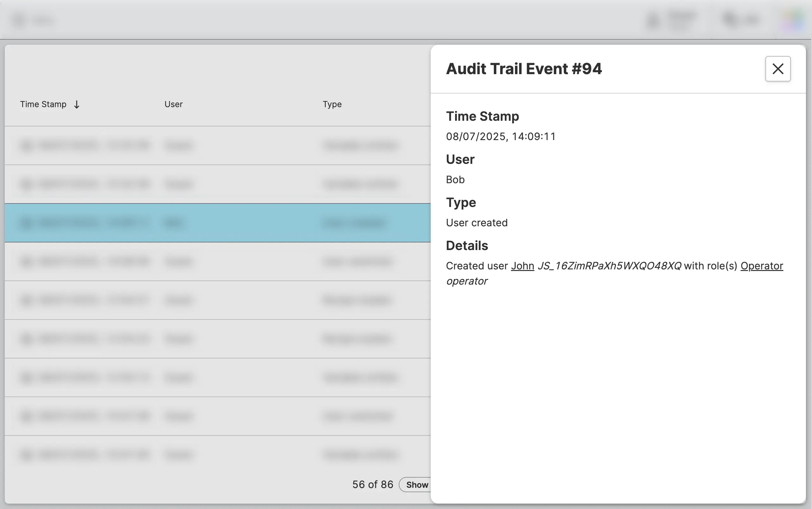The image size is (812, 509).
Task: Select the highlighted blue audit row
Action: pos(216,223)
